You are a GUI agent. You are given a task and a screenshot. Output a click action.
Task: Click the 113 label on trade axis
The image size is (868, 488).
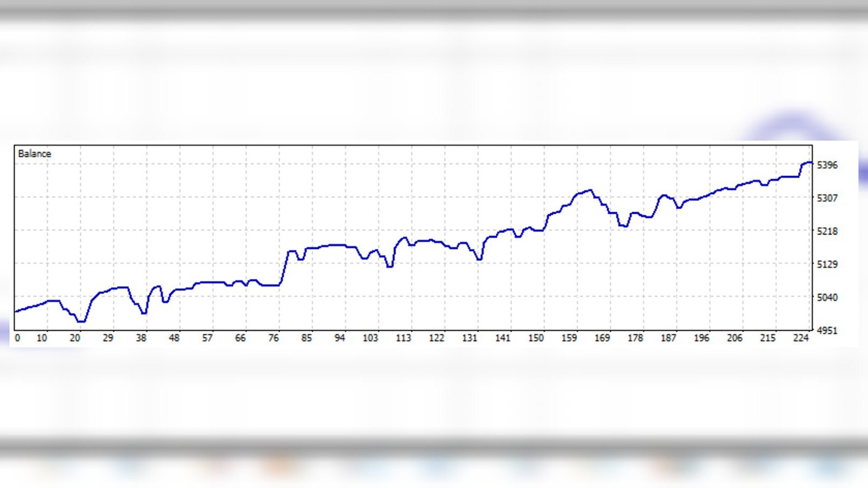click(403, 338)
